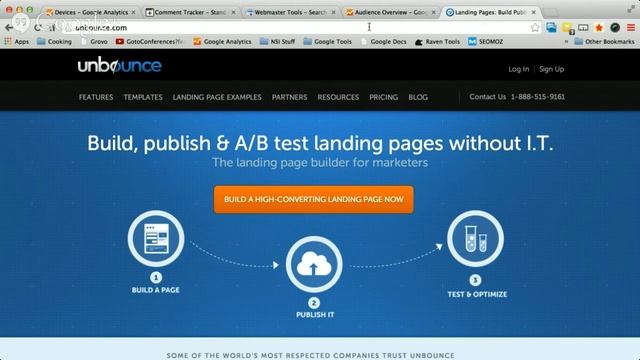Viewport: 640px width, 360px height.
Task: Select the Landing Pages browser tab
Action: pos(491,12)
